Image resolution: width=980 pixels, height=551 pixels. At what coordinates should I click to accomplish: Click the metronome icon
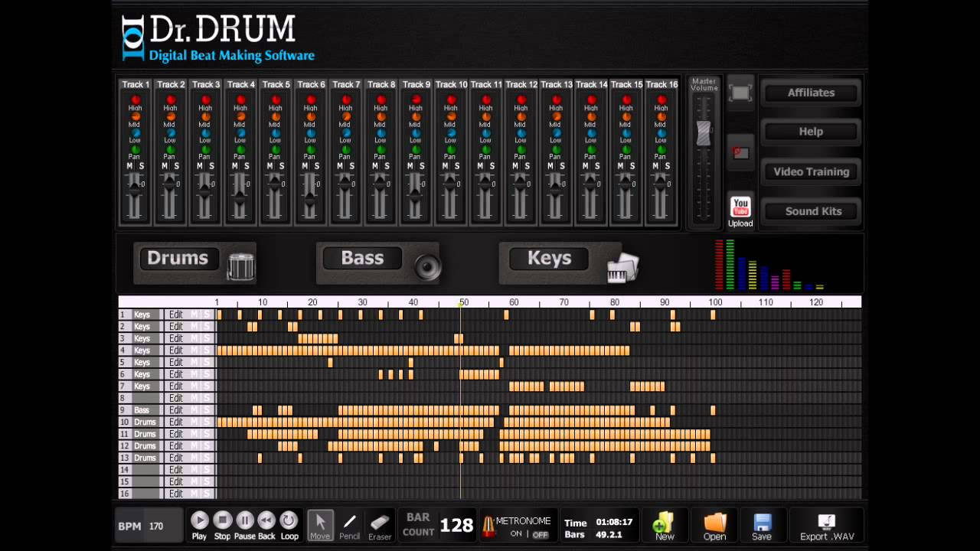(488, 527)
